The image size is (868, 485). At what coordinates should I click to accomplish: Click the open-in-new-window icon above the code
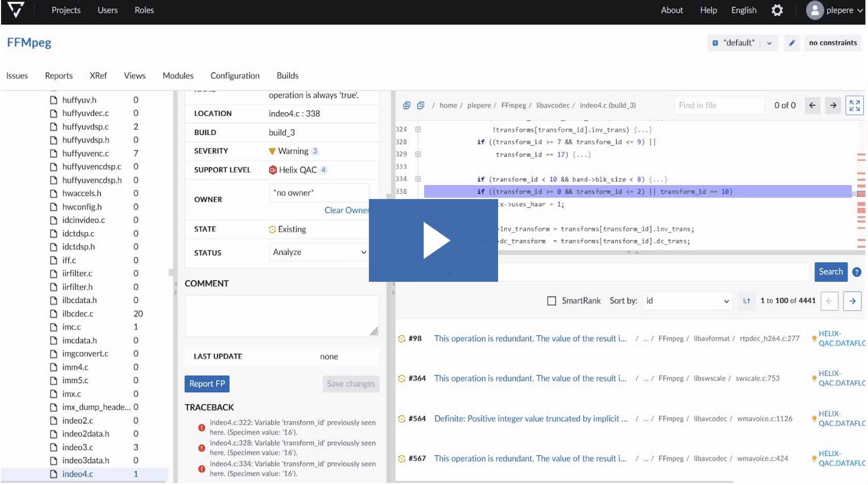pos(407,105)
